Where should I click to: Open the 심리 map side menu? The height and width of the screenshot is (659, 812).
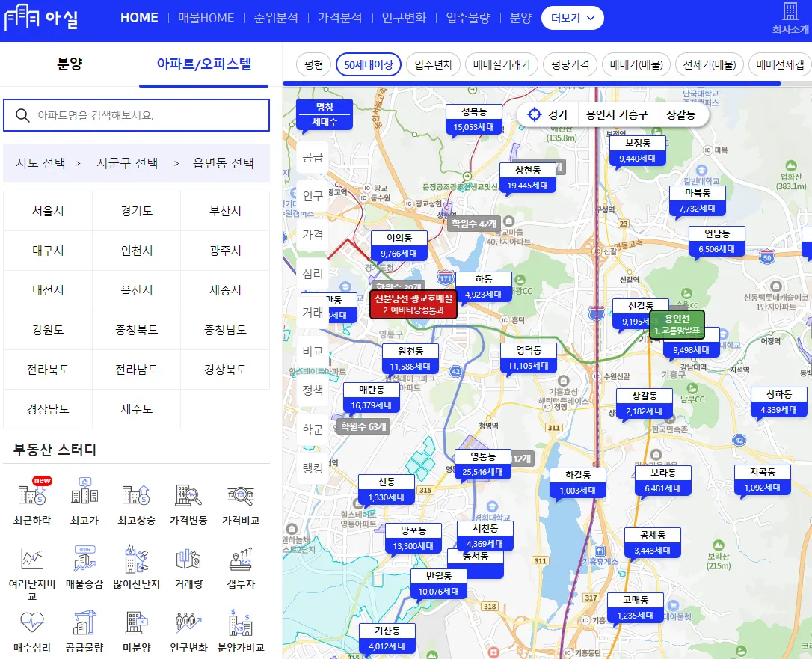313,274
